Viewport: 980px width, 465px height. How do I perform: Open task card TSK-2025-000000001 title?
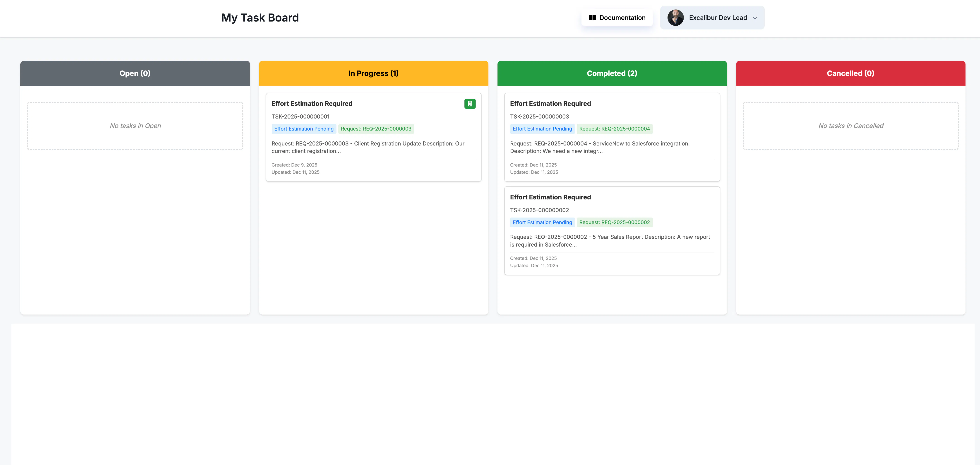[312, 104]
